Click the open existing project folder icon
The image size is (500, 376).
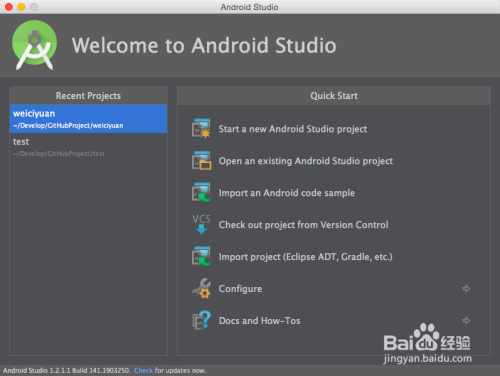tap(201, 160)
